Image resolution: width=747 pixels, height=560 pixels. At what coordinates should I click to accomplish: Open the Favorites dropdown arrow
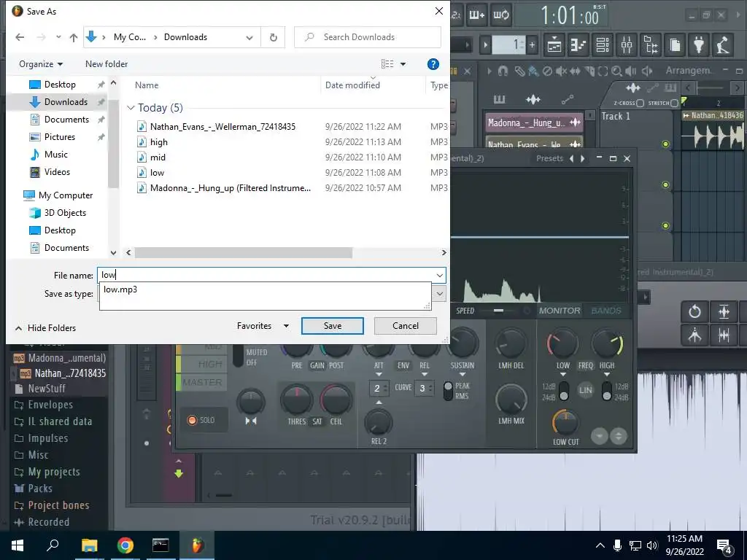(x=286, y=326)
